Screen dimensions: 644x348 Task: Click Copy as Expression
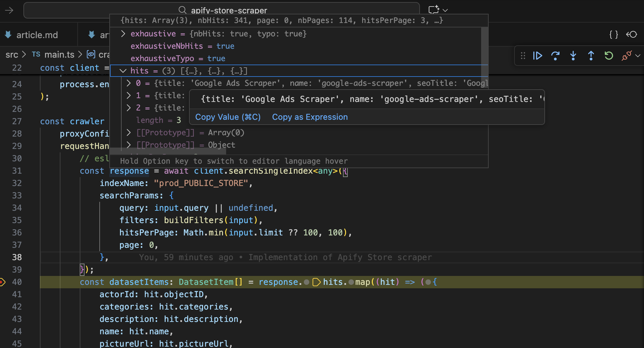[x=310, y=117]
